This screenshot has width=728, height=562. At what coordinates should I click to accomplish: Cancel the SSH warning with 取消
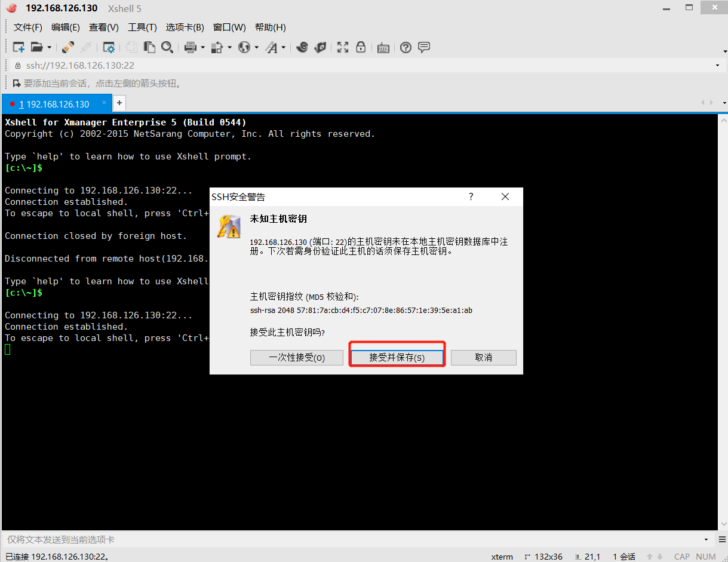pyautogui.click(x=484, y=358)
